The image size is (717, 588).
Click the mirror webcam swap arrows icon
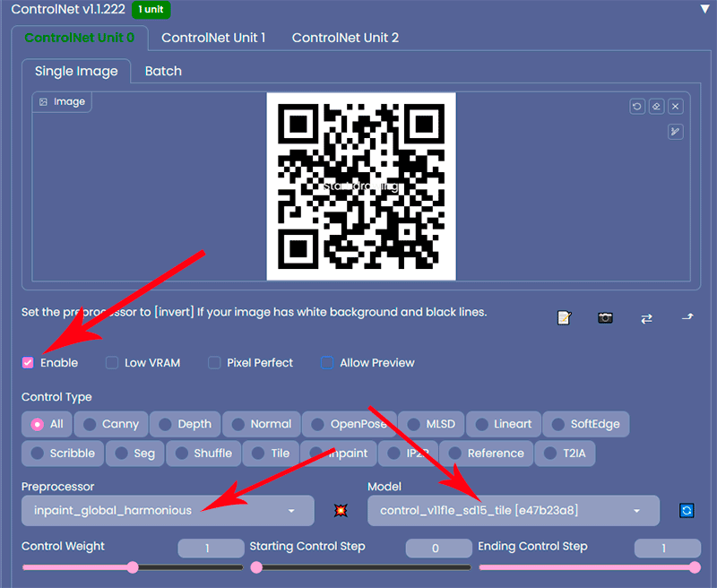tap(646, 318)
